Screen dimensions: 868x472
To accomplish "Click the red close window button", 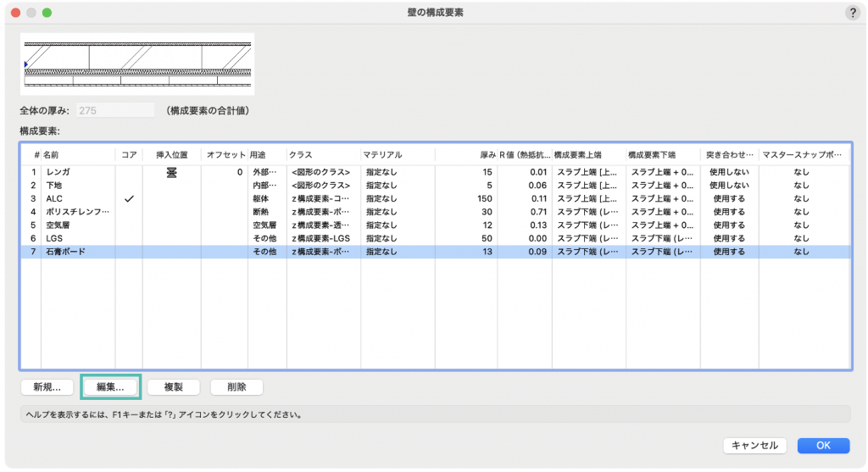I will pos(15,13).
